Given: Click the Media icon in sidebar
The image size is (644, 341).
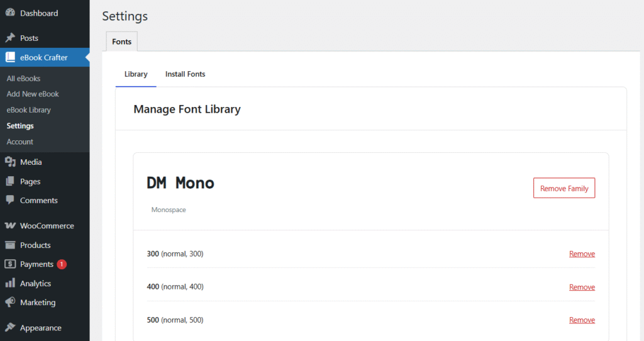Looking at the screenshot, I should pyautogui.click(x=10, y=162).
